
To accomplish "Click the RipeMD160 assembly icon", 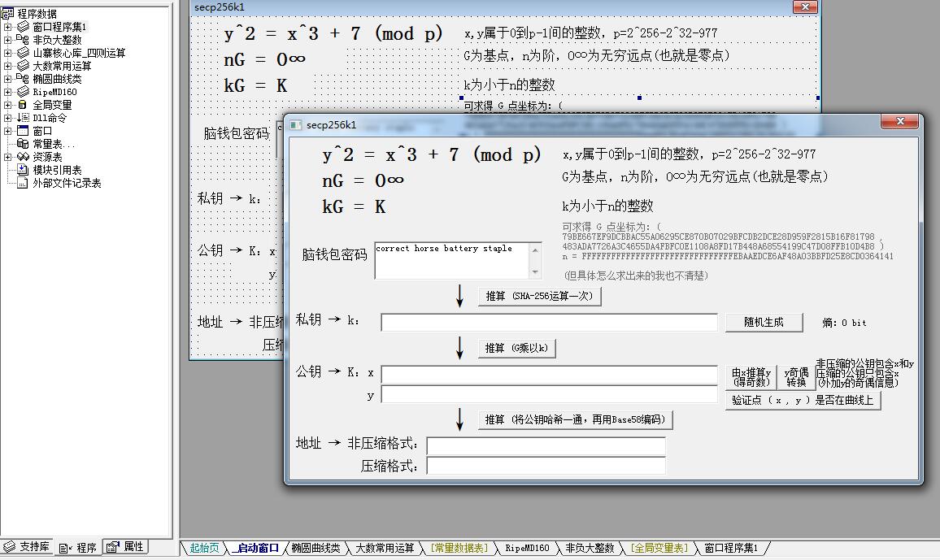I will [23, 92].
